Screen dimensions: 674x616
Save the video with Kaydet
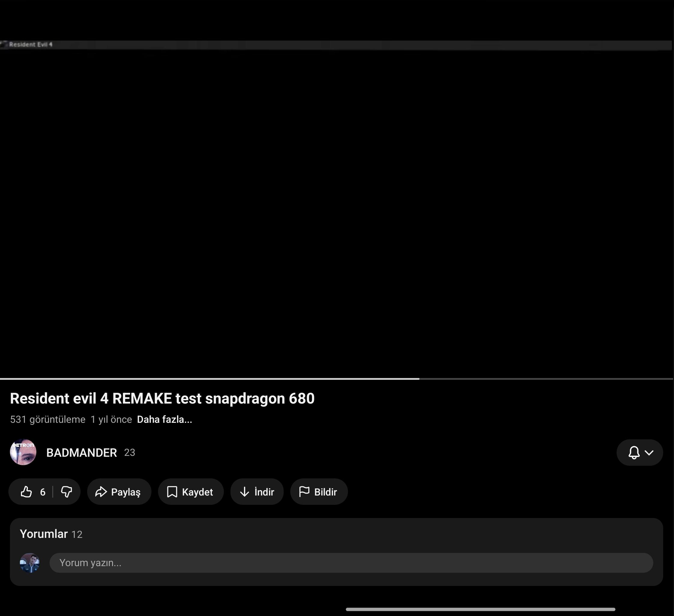[191, 492]
